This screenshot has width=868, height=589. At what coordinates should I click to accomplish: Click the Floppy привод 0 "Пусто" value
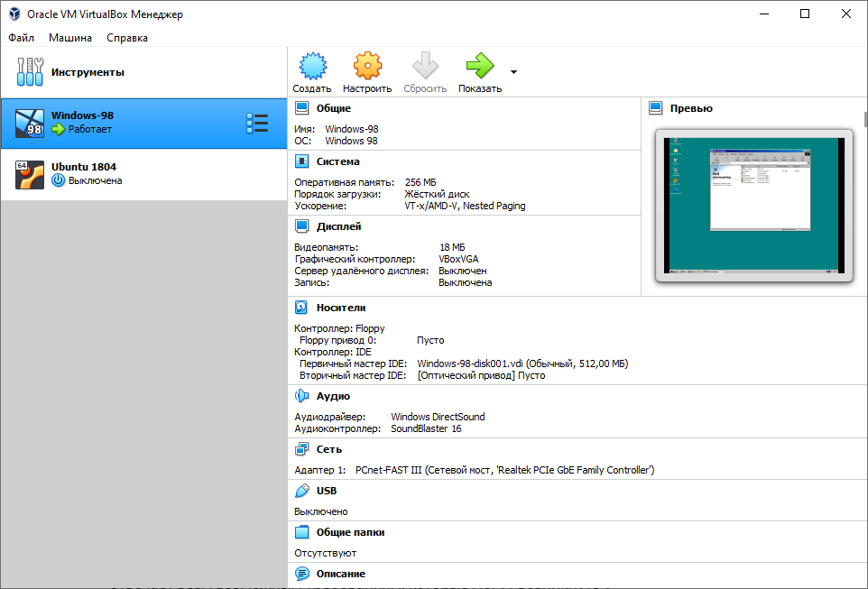click(x=430, y=340)
